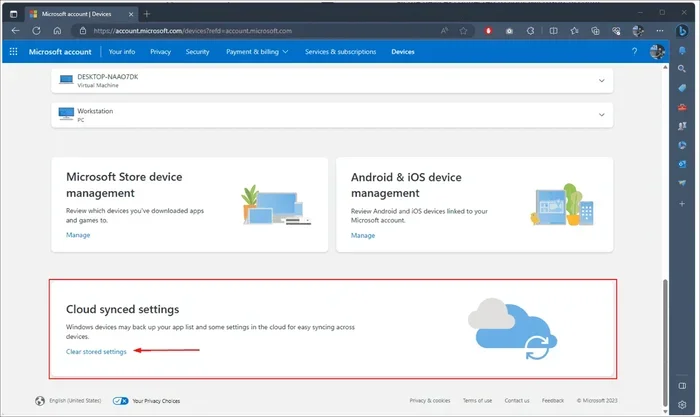Click scrollbar up arrow
The height and width of the screenshot is (417, 700).
click(x=665, y=67)
